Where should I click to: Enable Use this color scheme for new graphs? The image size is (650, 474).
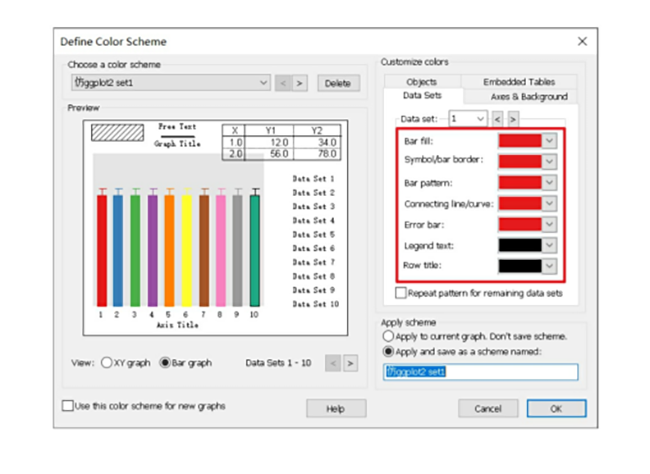tap(68, 406)
